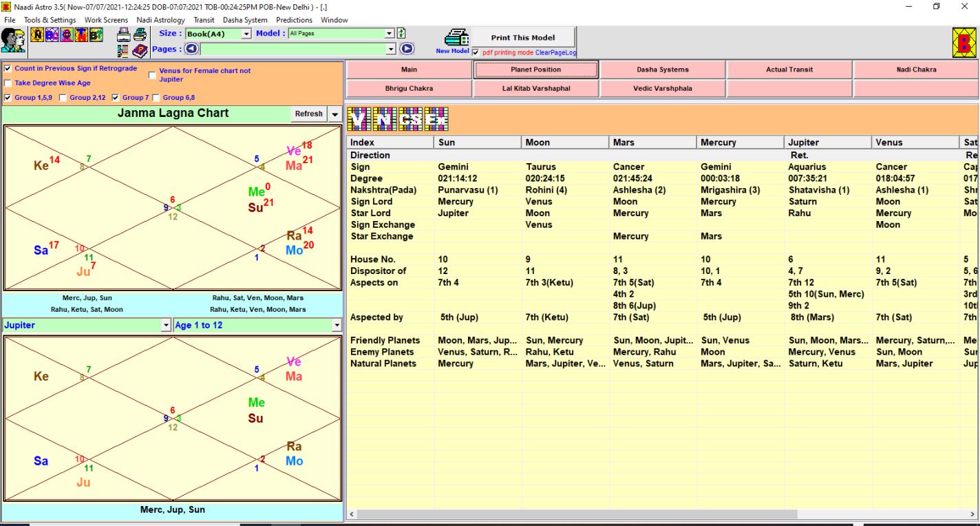Open the Dasha System menu
The height and width of the screenshot is (526, 980).
(245, 20)
